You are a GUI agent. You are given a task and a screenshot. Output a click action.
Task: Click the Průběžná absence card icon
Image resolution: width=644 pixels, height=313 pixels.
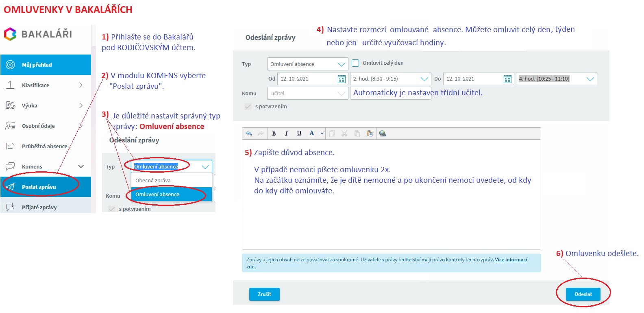[x=10, y=146]
